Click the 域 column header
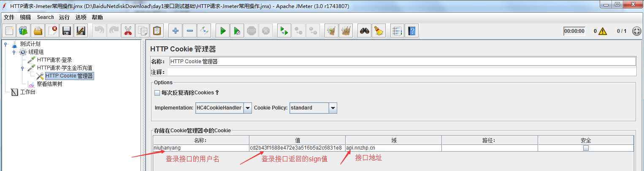 point(393,140)
